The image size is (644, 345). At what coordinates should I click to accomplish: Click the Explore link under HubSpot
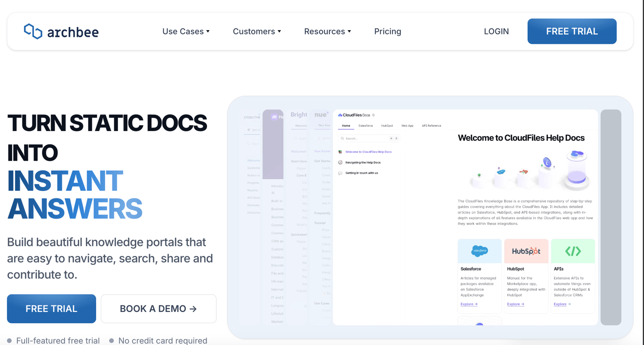click(516, 304)
